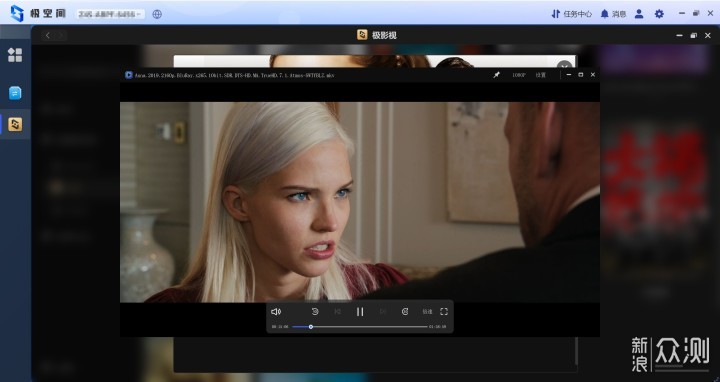
Task: Go to next video track
Action: click(x=382, y=312)
